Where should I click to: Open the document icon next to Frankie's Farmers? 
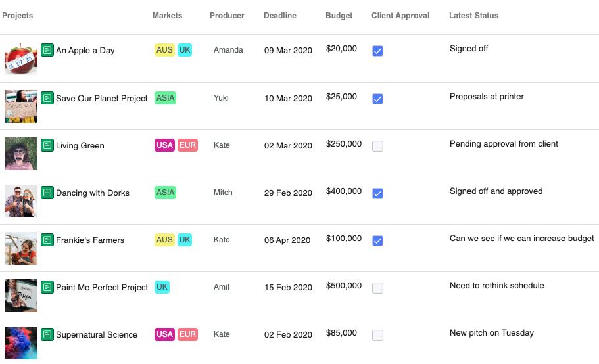pos(47,240)
